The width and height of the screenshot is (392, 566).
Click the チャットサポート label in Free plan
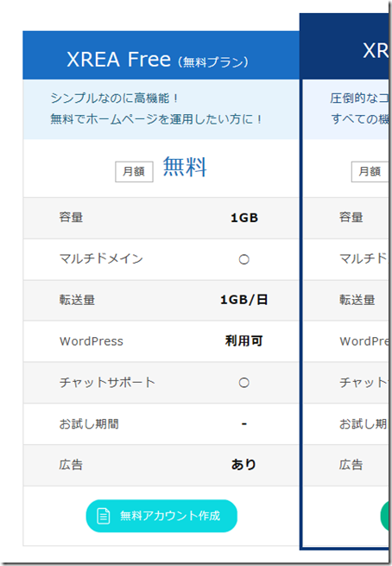pyautogui.click(x=107, y=382)
